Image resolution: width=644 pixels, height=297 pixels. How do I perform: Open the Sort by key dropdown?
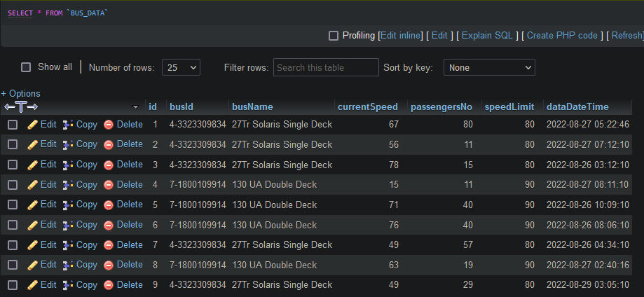coord(489,67)
